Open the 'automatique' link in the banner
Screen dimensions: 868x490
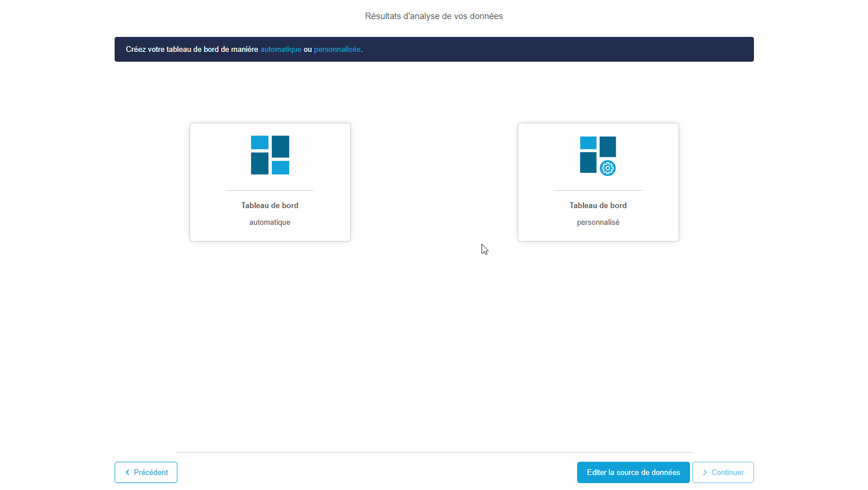pyautogui.click(x=281, y=49)
